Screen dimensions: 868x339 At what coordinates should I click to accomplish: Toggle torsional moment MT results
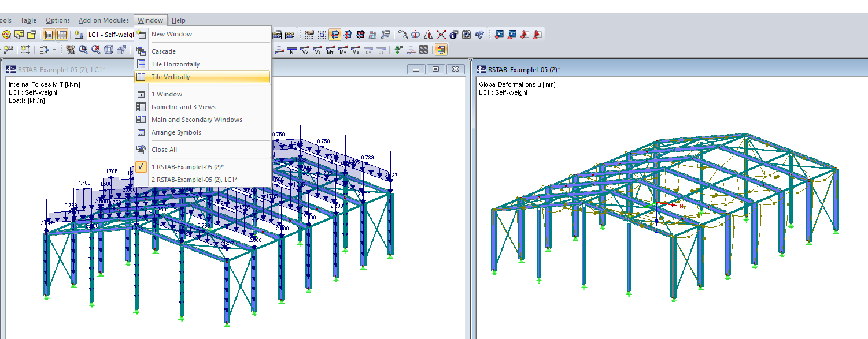click(x=330, y=50)
